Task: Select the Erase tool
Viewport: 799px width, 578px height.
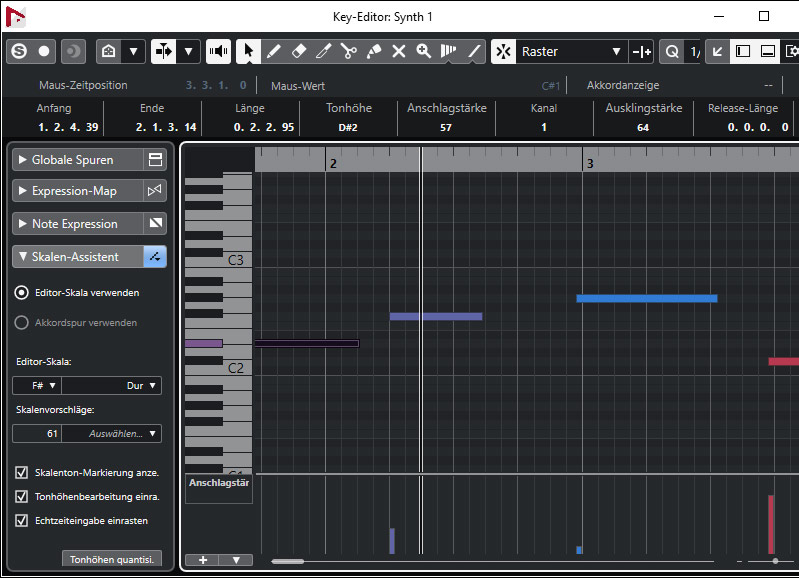Action: (x=298, y=51)
